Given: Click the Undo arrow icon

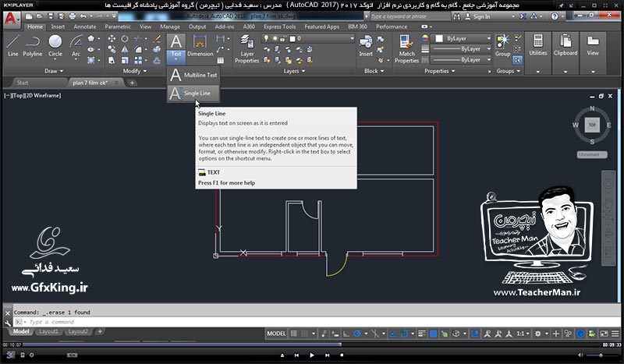Looking at the screenshot, I should 83,16.
